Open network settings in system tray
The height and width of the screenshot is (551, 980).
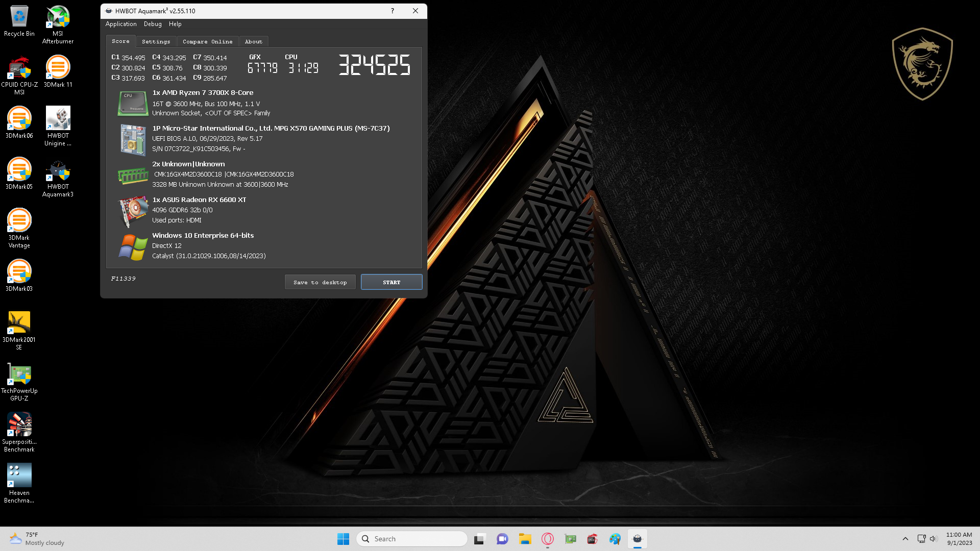(921, 539)
